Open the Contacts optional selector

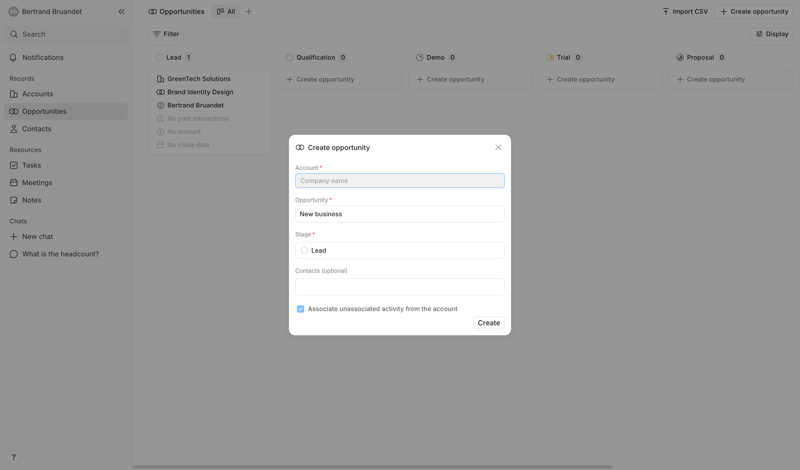[x=399, y=287]
